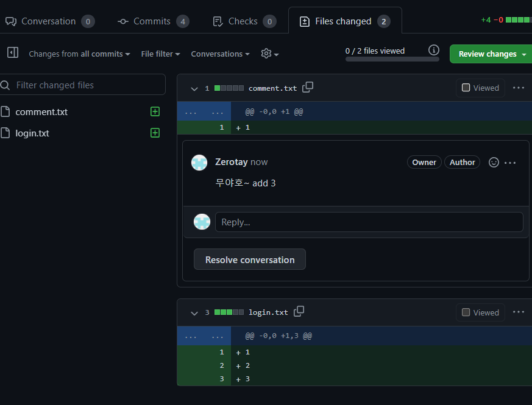Copy login.txt file path

tap(299, 311)
